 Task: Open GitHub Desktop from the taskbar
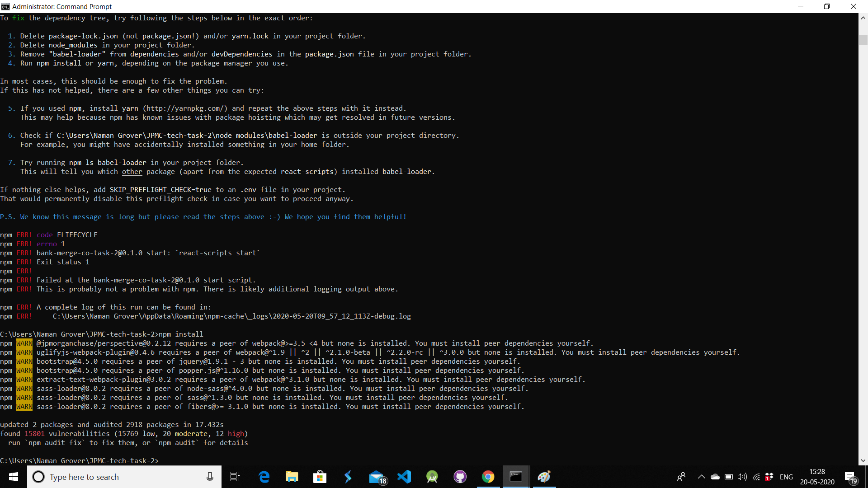[x=460, y=477]
